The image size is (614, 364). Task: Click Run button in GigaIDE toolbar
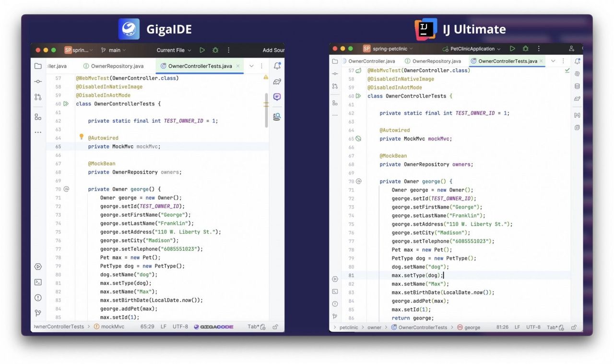[202, 50]
